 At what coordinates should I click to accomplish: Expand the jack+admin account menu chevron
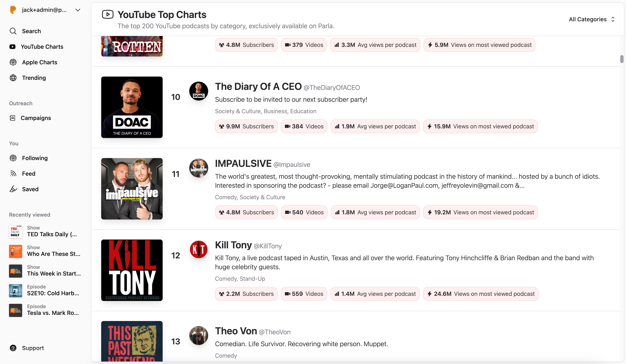click(x=78, y=10)
